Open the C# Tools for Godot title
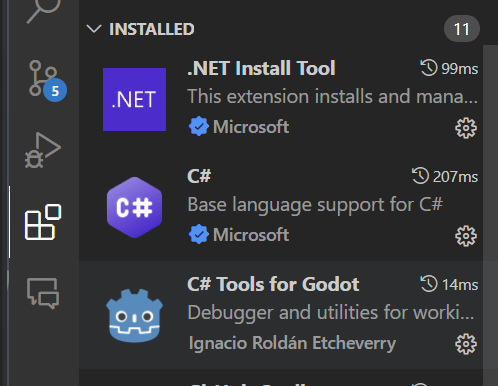Screen dimensions: 498x386 tap(273, 284)
